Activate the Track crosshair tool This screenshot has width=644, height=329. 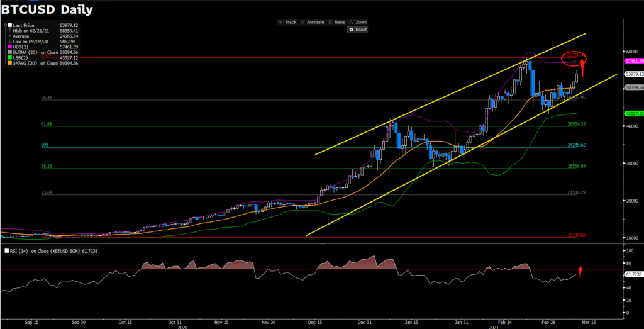[287, 22]
